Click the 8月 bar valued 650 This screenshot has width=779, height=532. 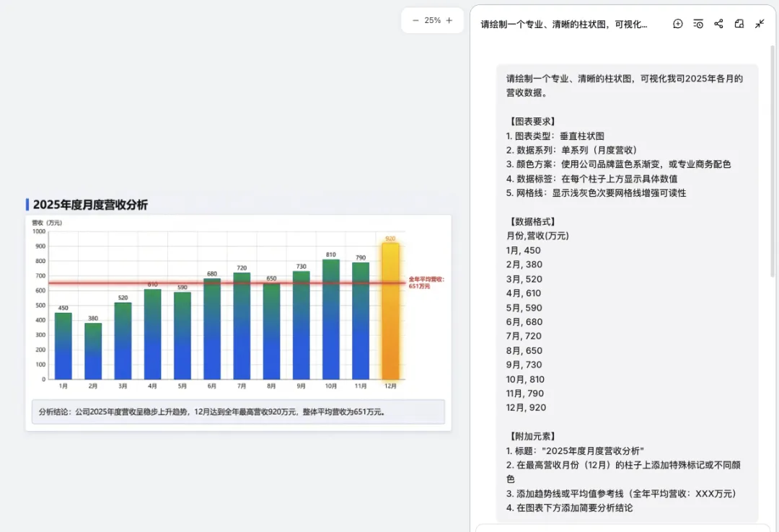tap(271, 332)
